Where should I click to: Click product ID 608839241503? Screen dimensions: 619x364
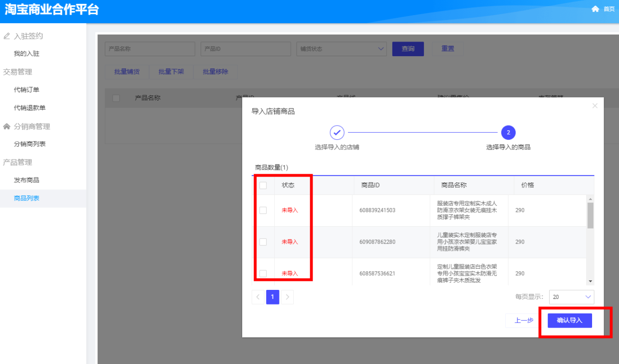377,210
